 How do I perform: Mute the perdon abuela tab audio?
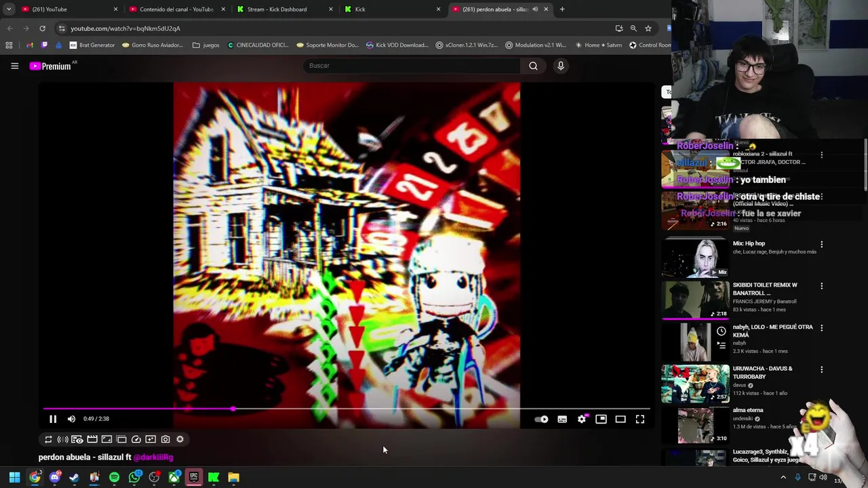pyautogui.click(x=535, y=9)
